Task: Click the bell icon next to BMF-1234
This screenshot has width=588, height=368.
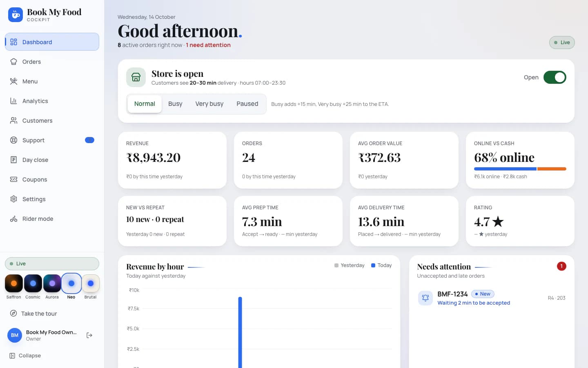Action: coord(425,298)
